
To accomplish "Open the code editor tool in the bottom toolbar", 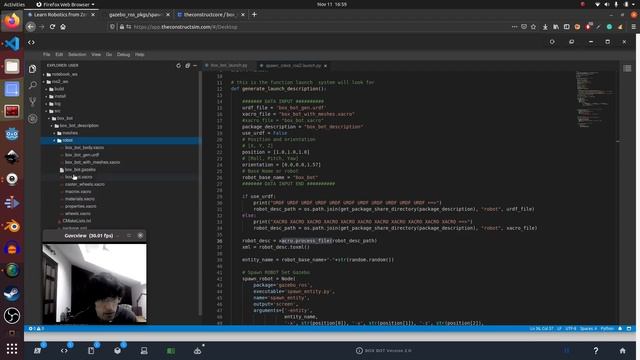I will pos(64,350).
